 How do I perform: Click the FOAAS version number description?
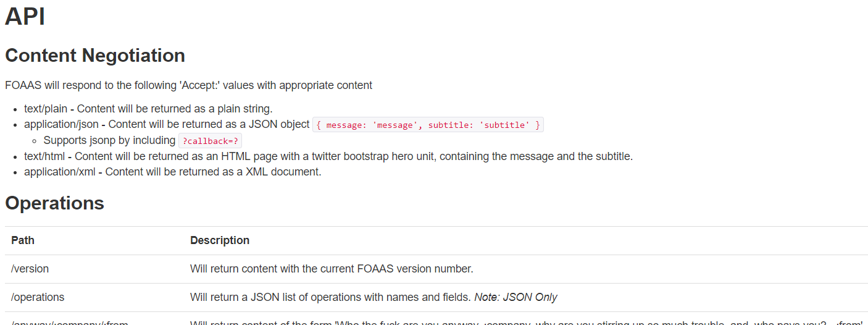[x=332, y=269]
